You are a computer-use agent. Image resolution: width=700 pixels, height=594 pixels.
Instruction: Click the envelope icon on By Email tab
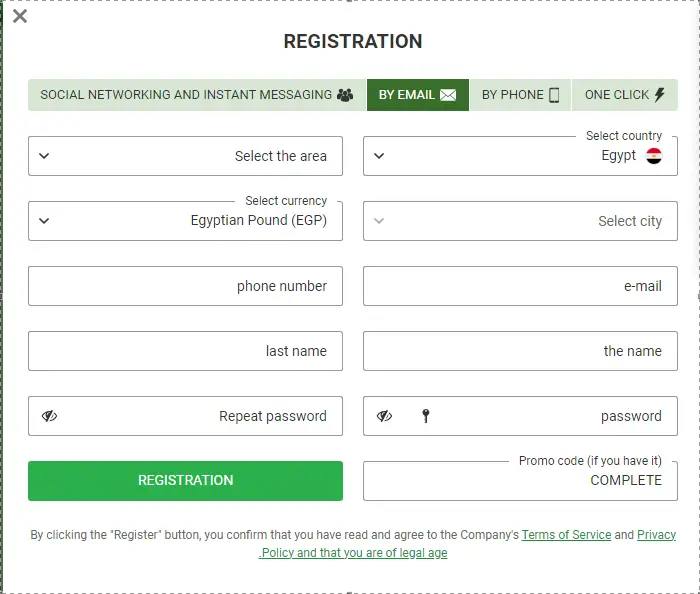point(448,95)
